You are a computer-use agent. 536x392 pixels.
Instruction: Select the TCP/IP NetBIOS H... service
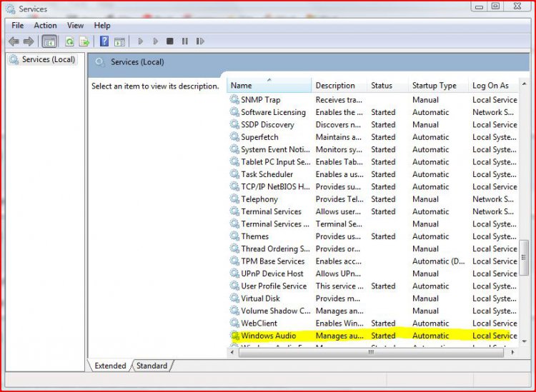click(x=275, y=187)
